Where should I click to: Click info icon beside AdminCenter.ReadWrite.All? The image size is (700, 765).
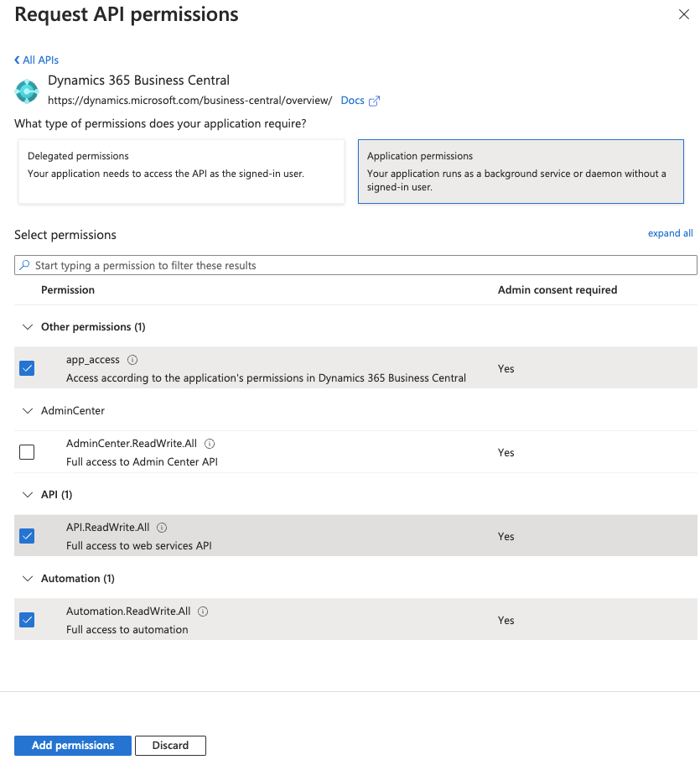[x=210, y=444]
